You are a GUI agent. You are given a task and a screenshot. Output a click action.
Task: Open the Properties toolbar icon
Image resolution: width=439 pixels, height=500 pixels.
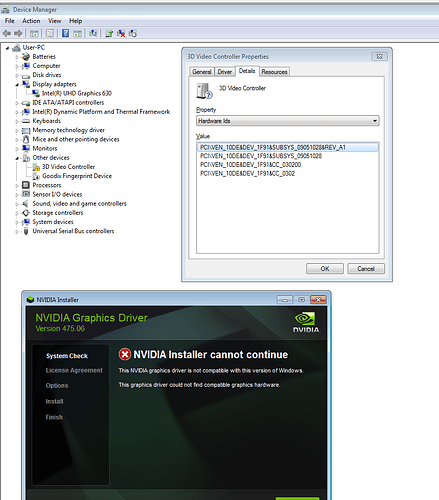click(50, 33)
